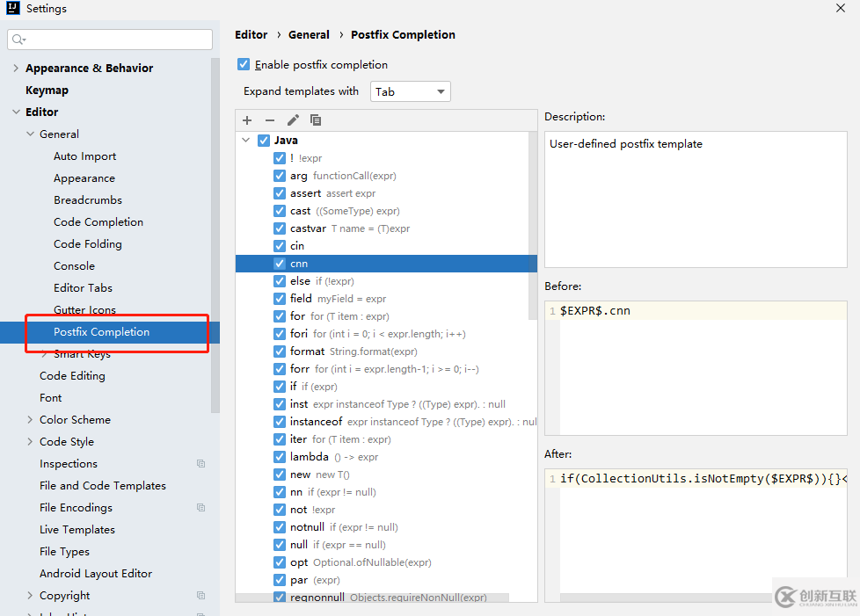Click the edit template pencil icon

coord(293,120)
